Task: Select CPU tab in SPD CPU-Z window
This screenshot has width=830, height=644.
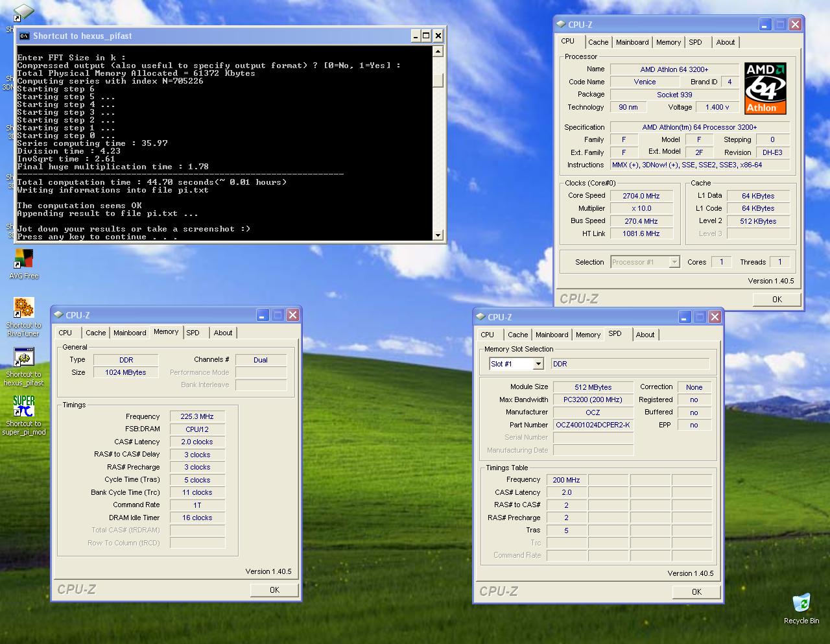Action: [488, 335]
